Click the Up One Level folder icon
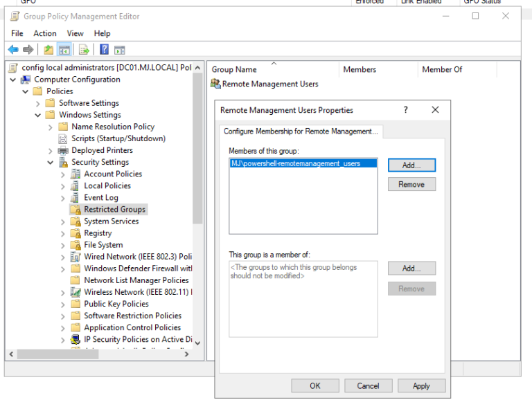 [48, 50]
